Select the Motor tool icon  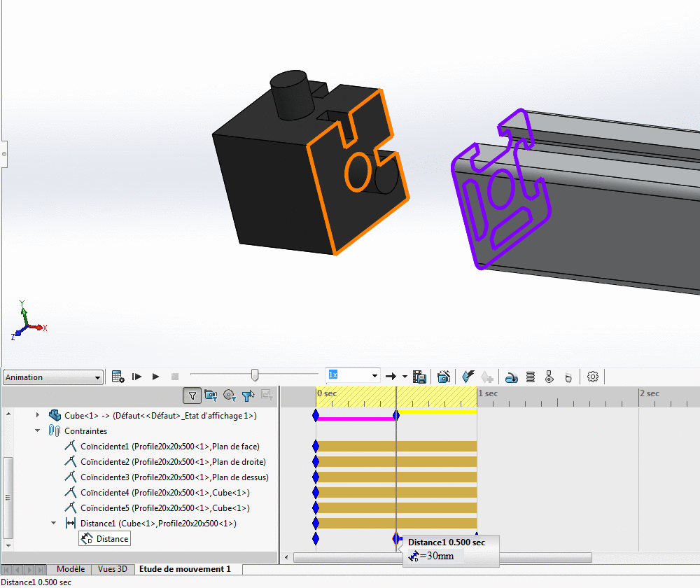point(511,377)
